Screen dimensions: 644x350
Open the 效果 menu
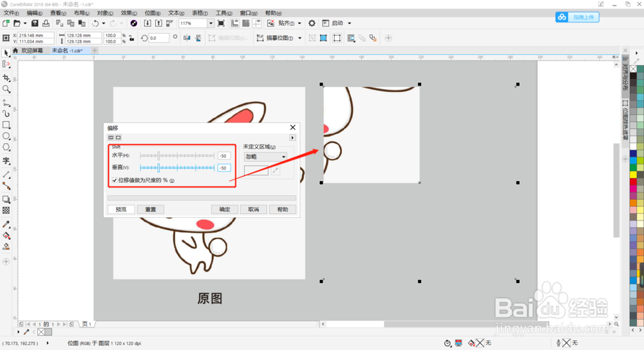[129, 13]
